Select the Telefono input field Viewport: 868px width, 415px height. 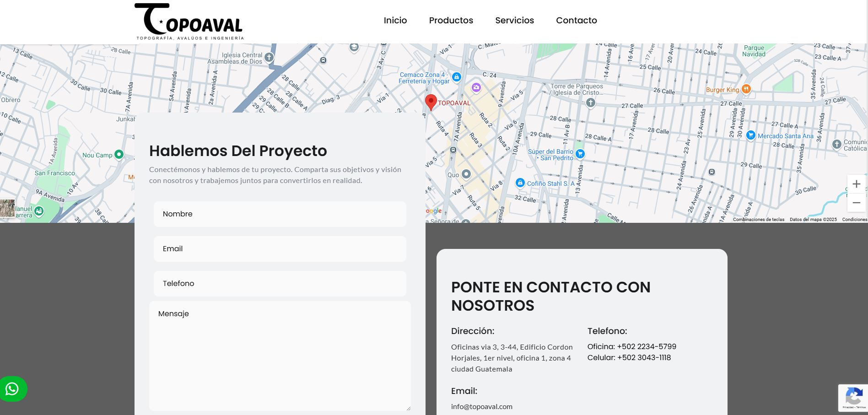(x=280, y=284)
